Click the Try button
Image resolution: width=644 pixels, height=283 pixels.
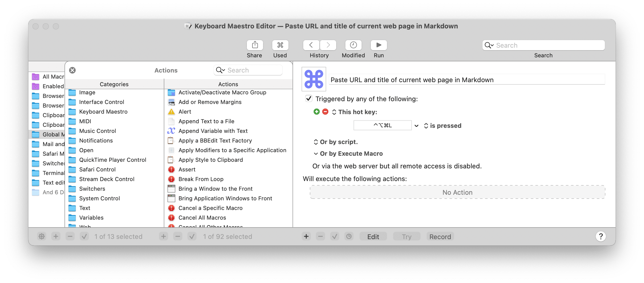point(407,236)
